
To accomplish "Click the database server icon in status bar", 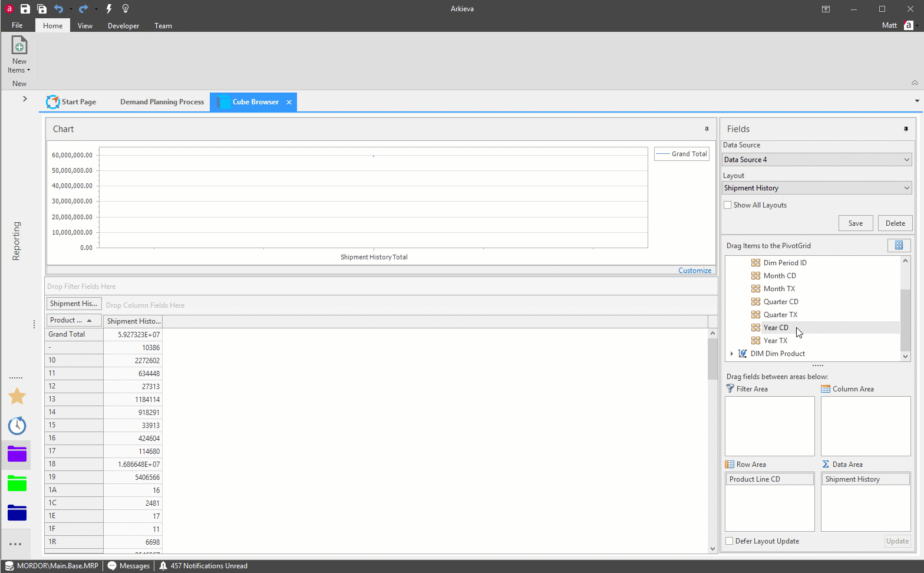I will pyautogui.click(x=9, y=566).
